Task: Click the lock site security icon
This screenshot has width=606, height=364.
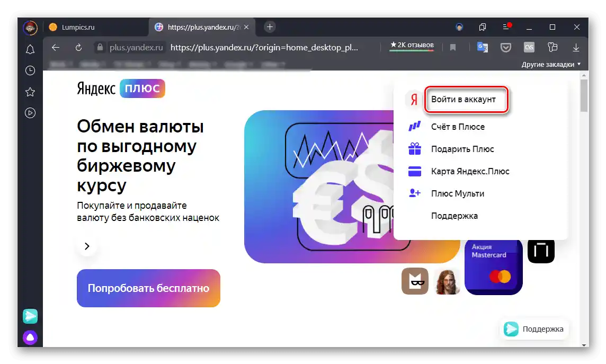Action: pos(100,48)
